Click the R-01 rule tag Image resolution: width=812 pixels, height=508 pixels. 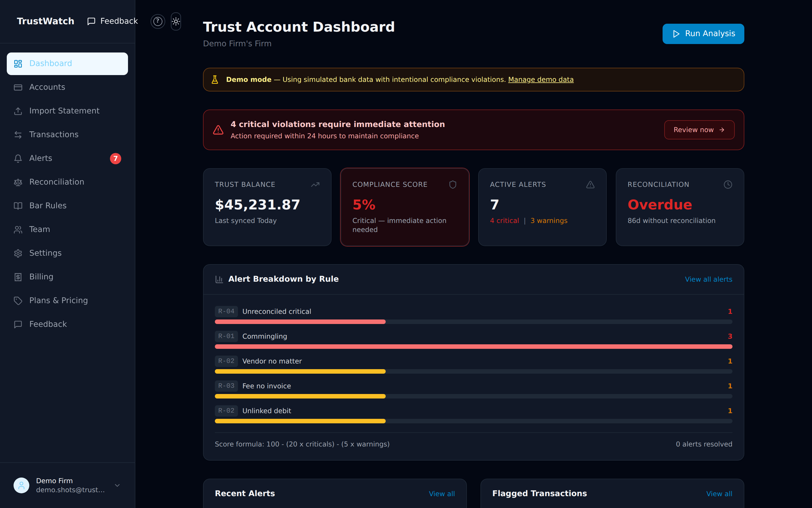(x=226, y=336)
